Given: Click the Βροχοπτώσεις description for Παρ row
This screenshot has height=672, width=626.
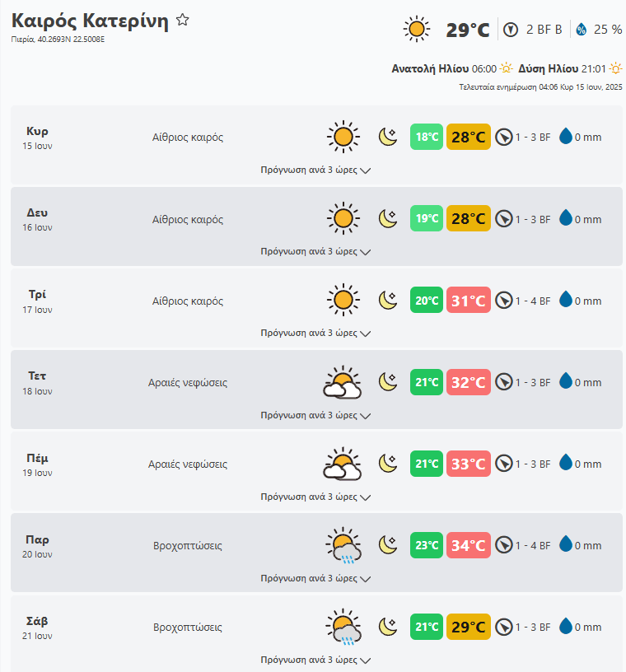Looking at the screenshot, I should point(188,545).
